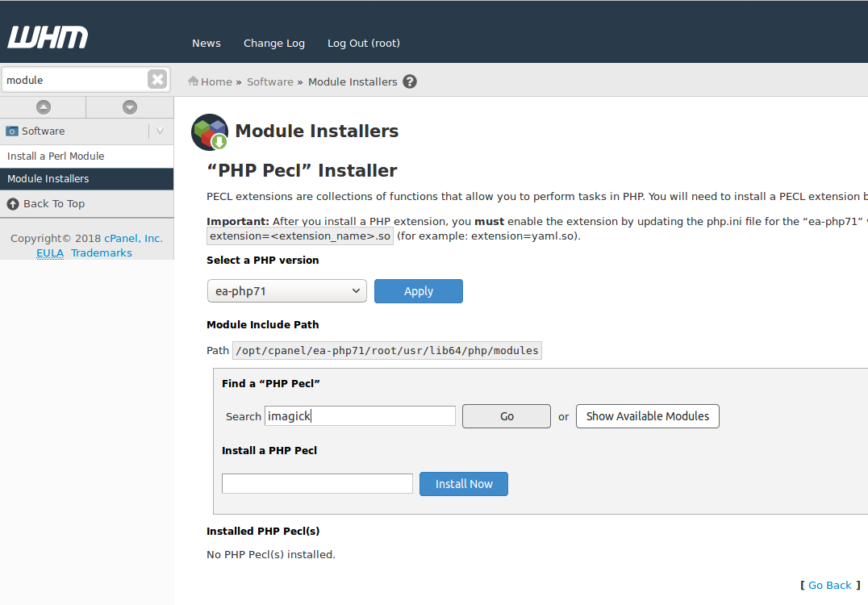Viewport: 868px width, 605px height.
Task: Collapse the Software section with its chevron
Action: coord(160,130)
